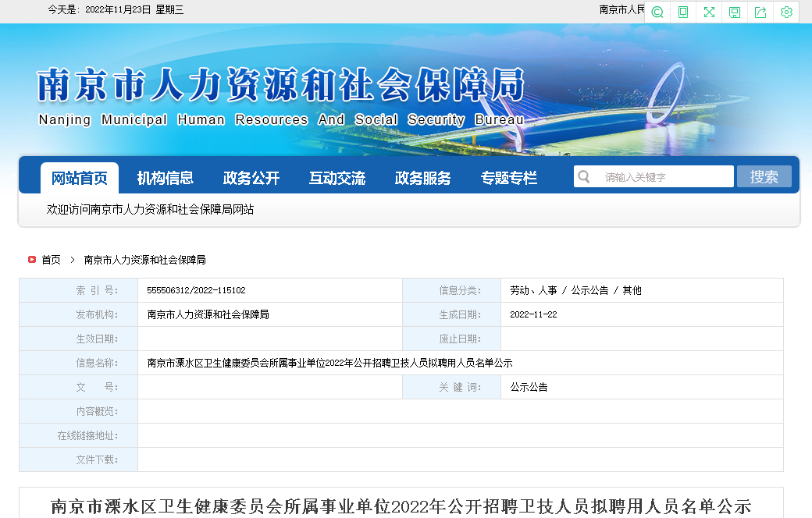Click the 搜索 button
The height and width of the screenshot is (518, 812).
pos(764,176)
